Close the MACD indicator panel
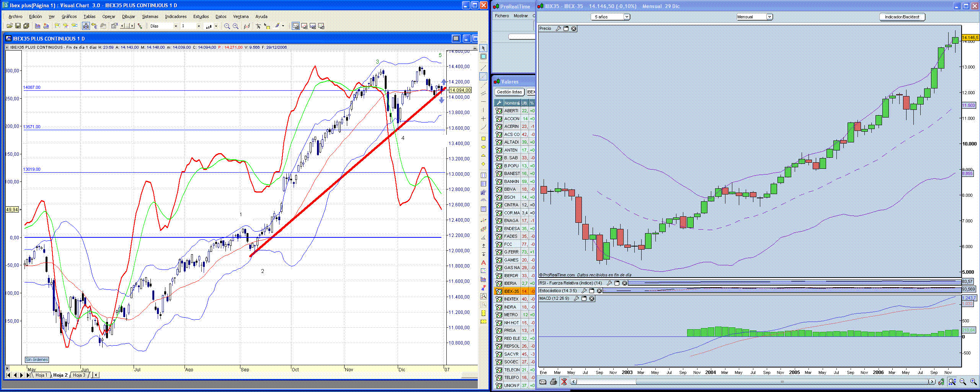This screenshot has width=980, height=392. click(x=591, y=298)
